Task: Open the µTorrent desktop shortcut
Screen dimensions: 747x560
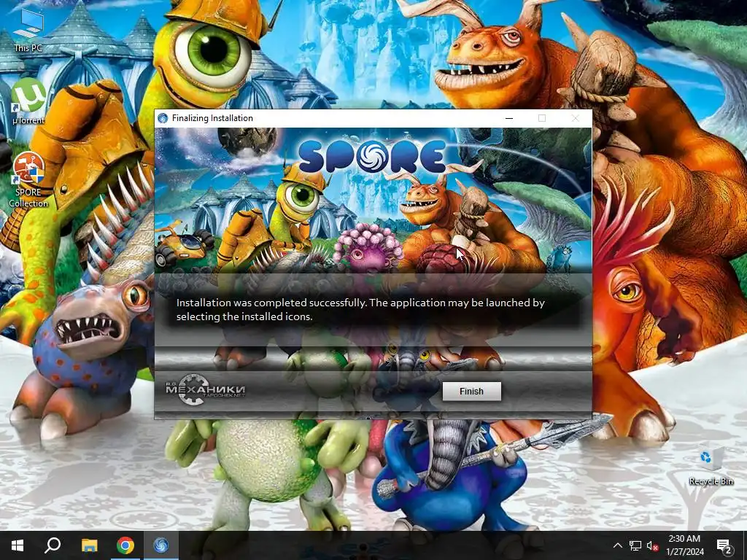Action: 28,102
